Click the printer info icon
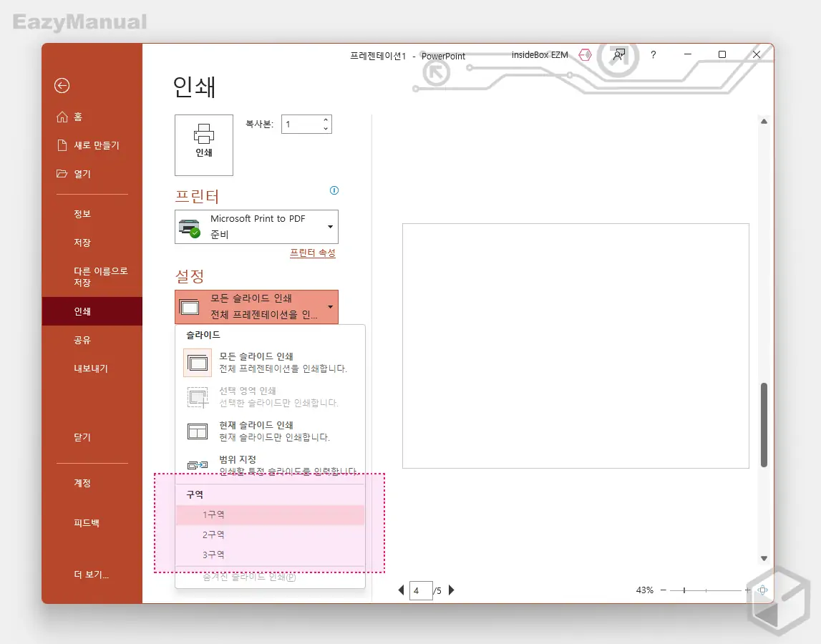This screenshot has width=821, height=644. pos(334,190)
